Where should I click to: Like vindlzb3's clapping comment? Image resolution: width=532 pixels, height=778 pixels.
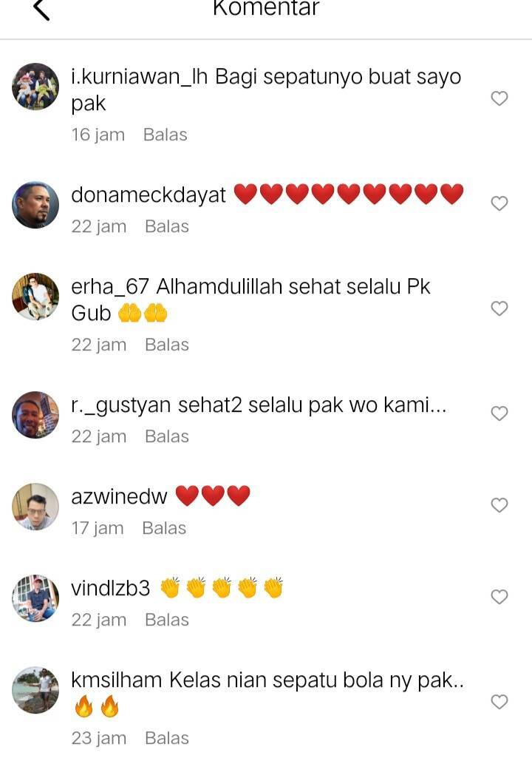499,597
